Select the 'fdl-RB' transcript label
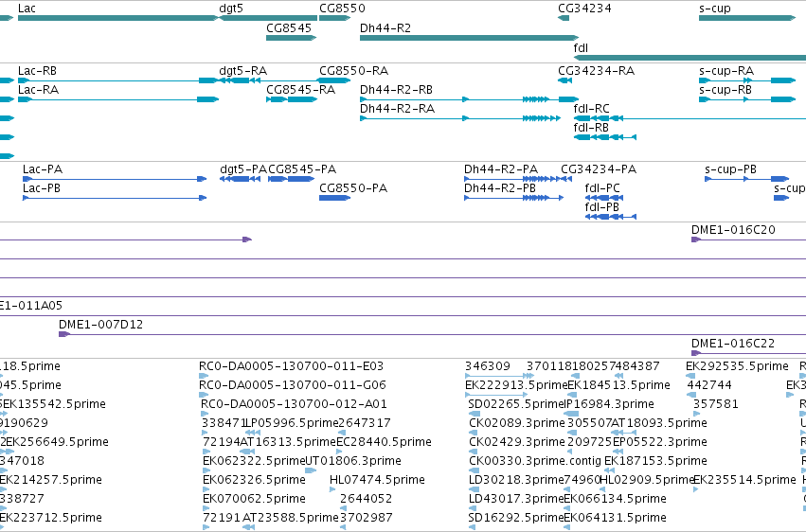The height and width of the screenshot is (532, 806). coord(591,128)
